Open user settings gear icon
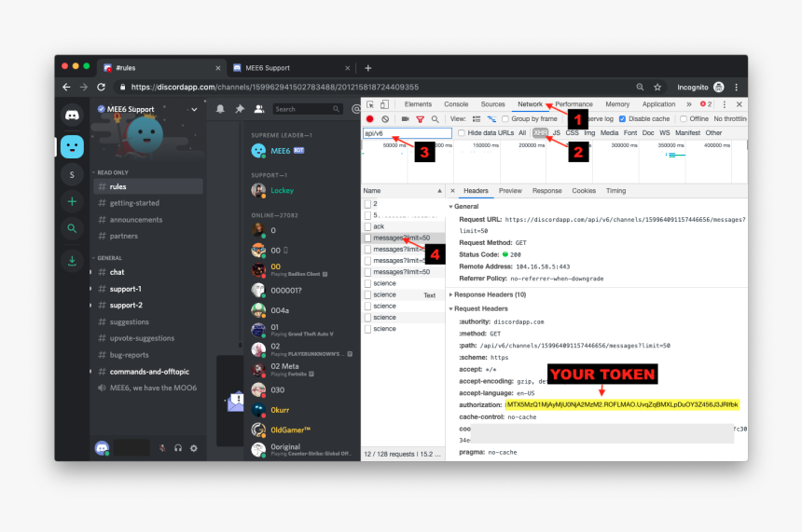The height and width of the screenshot is (532, 802). click(x=194, y=448)
